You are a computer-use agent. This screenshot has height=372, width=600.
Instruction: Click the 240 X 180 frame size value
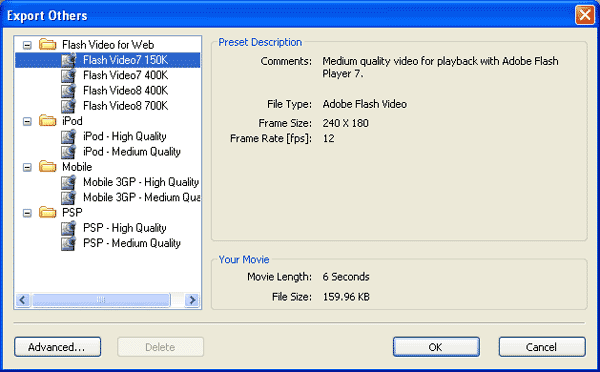(x=346, y=123)
